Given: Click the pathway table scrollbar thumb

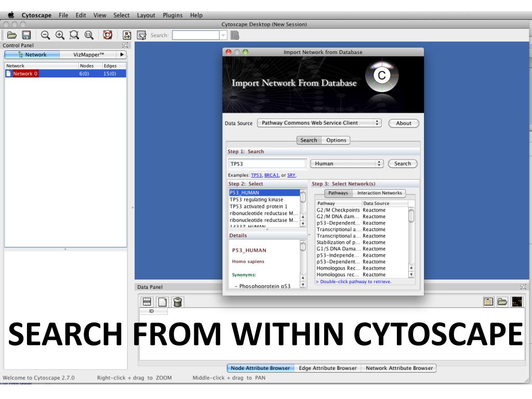Looking at the screenshot, I should coord(411,216).
